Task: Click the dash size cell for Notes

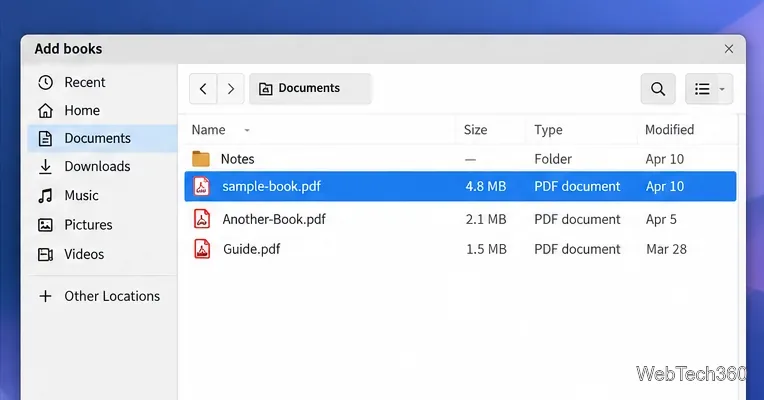Action: 470,159
